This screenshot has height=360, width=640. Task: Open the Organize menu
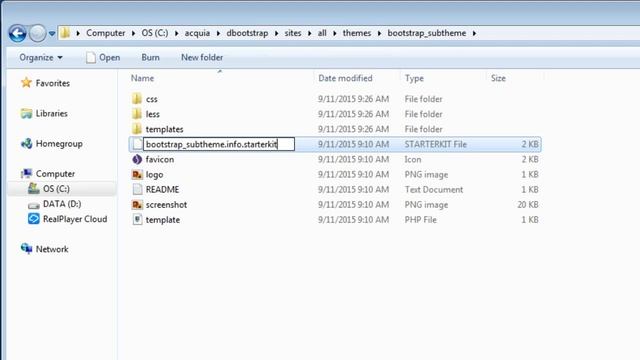[x=41, y=58]
